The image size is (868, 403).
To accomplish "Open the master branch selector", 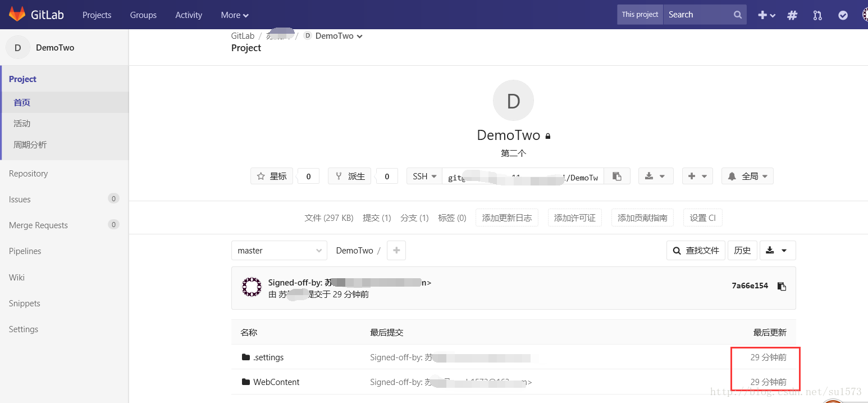I will coord(279,250).
